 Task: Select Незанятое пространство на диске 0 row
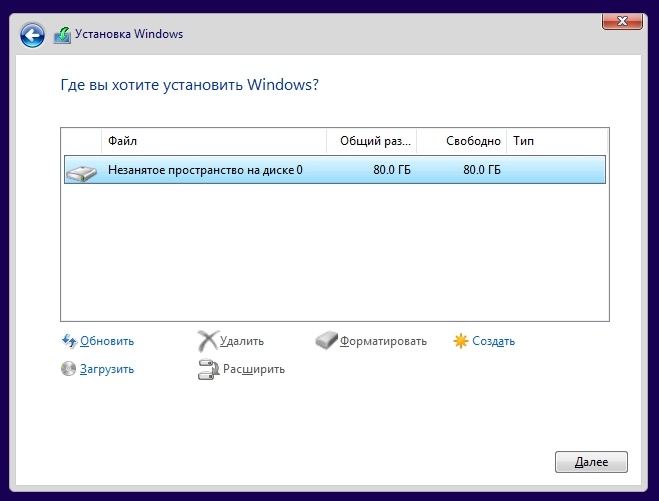[x=335, y=170]
